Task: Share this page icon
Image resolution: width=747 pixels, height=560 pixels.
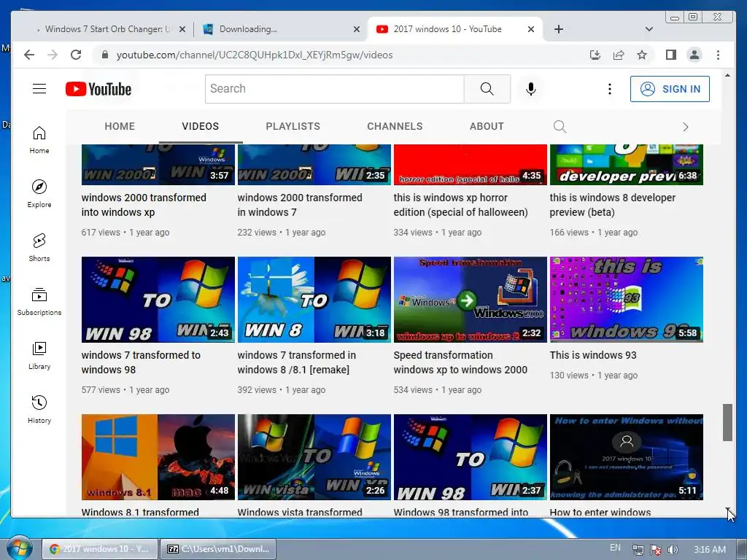Action: pos(619,55)
